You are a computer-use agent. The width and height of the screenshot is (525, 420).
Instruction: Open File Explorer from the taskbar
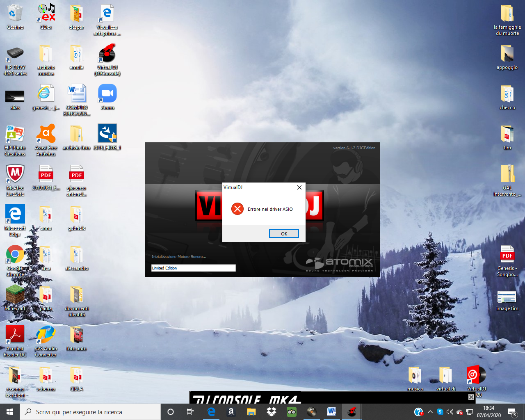coord(251,412)
